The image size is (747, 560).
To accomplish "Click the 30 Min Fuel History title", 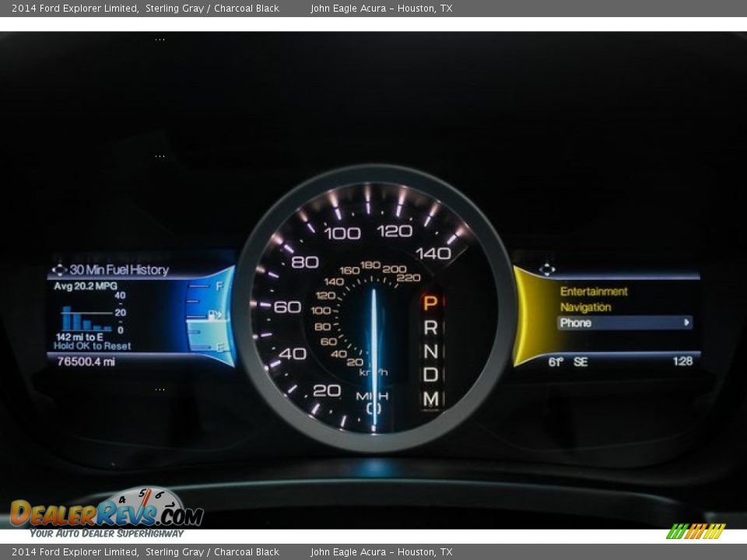I will 119,270.
